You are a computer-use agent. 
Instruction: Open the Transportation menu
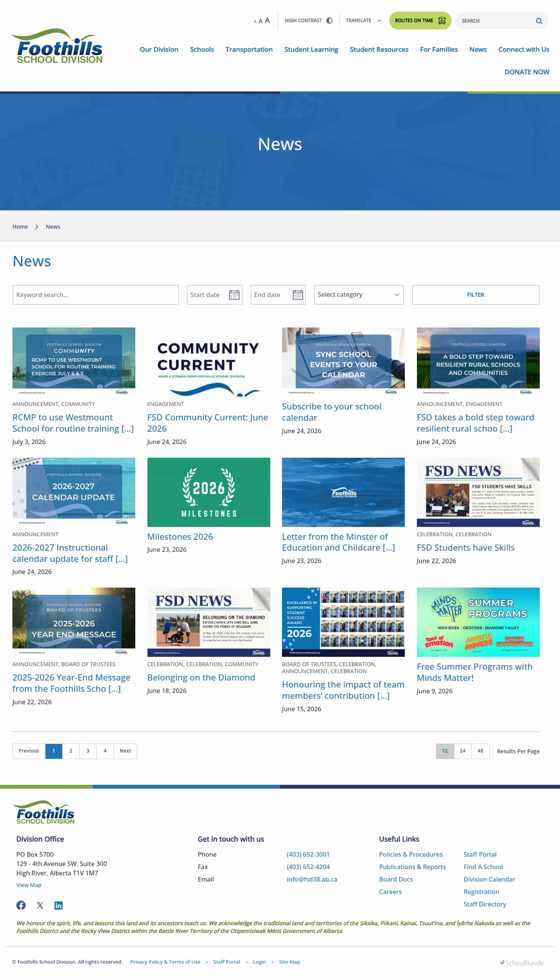click(249, 49)
